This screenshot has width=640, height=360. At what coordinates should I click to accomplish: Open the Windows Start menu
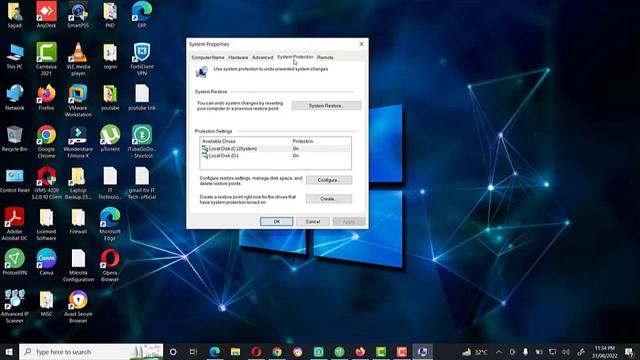tap(9, 351)
